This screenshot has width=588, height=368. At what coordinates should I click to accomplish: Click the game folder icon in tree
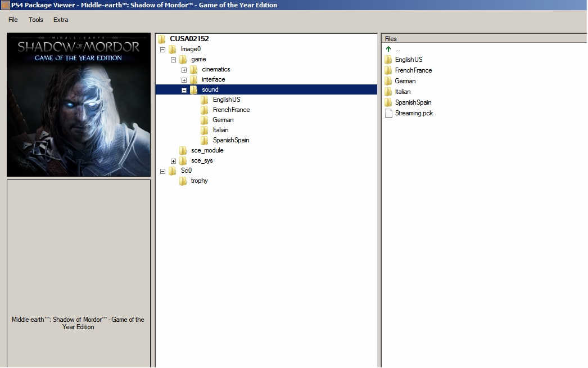(183, 59)
